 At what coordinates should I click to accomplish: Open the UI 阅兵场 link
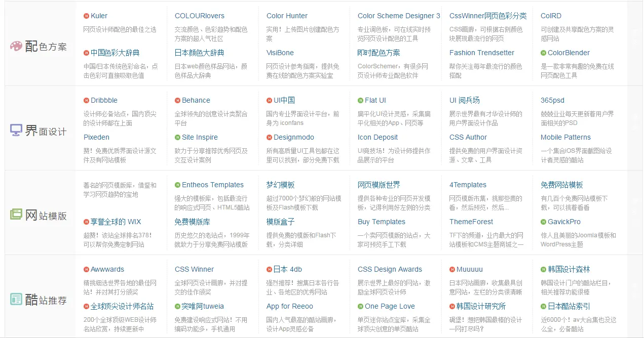(x=465, y=100)
